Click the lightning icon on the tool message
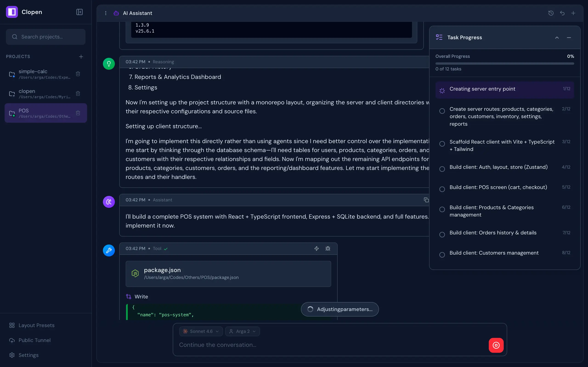The height and width of the screenshot is (367, 588). (316, 249)
